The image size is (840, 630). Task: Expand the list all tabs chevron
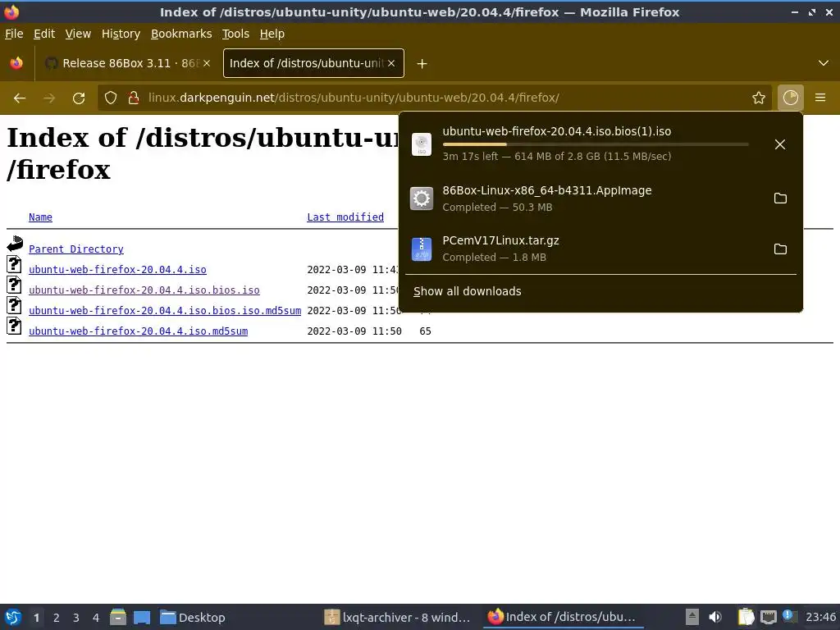tap(824, 63)
